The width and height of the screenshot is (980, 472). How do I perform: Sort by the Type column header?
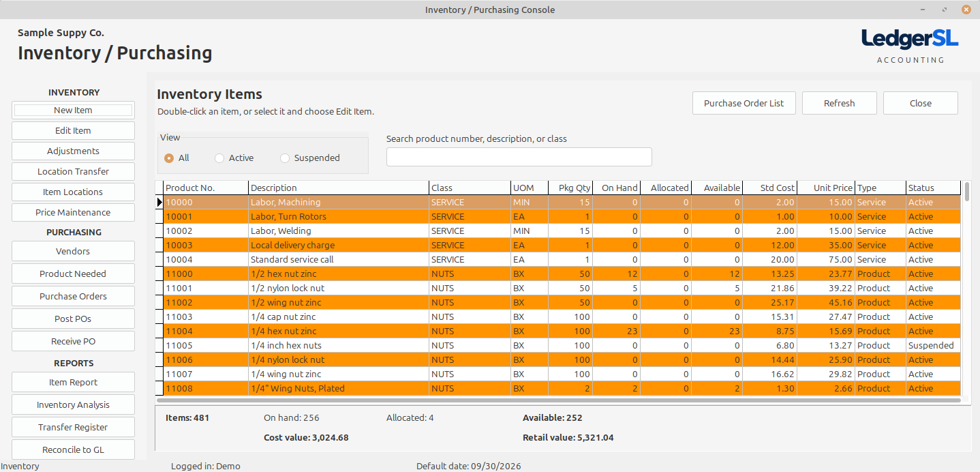click(881, 188)
